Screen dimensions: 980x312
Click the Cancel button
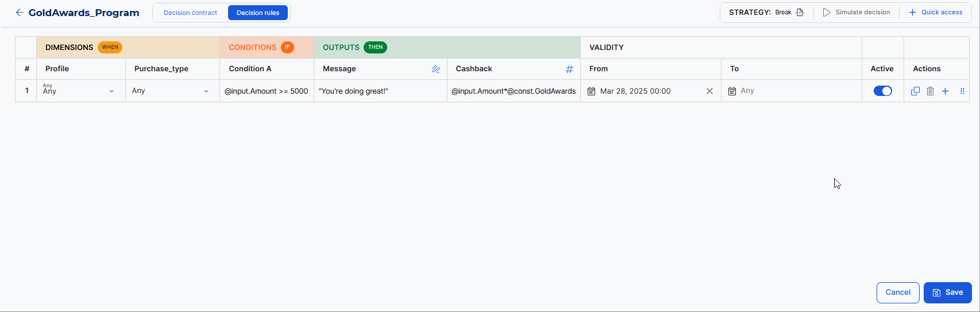(897, 292)
